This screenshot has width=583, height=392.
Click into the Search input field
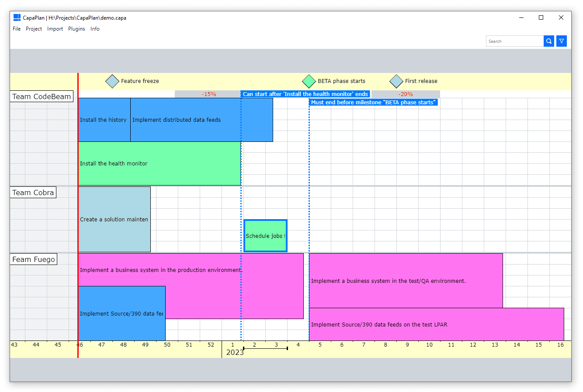[514, 41]
